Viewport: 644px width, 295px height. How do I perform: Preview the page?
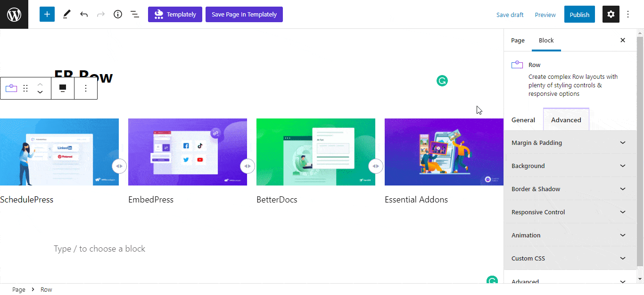tap(545, 15)
